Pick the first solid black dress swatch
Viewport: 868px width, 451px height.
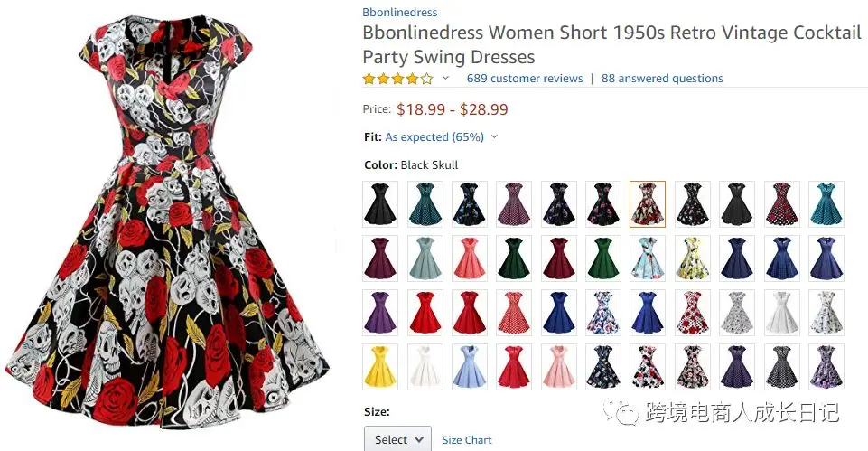point(380,204)
